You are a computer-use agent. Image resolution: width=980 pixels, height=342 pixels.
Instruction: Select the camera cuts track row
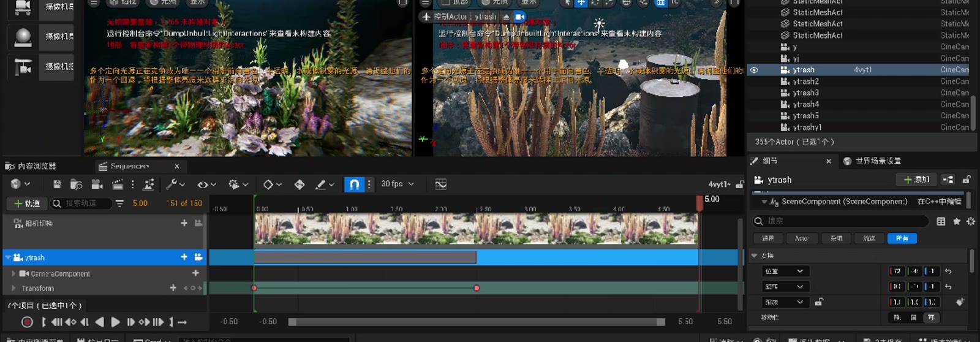click(x=103, y=223)
